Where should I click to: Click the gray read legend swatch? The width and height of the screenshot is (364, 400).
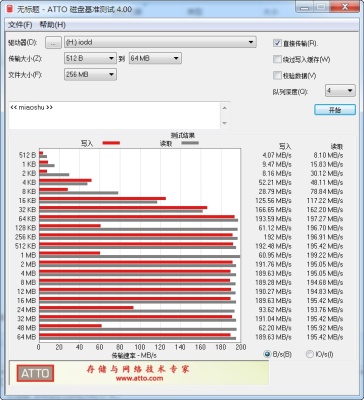pyautogui.click(x=190, y=143)
